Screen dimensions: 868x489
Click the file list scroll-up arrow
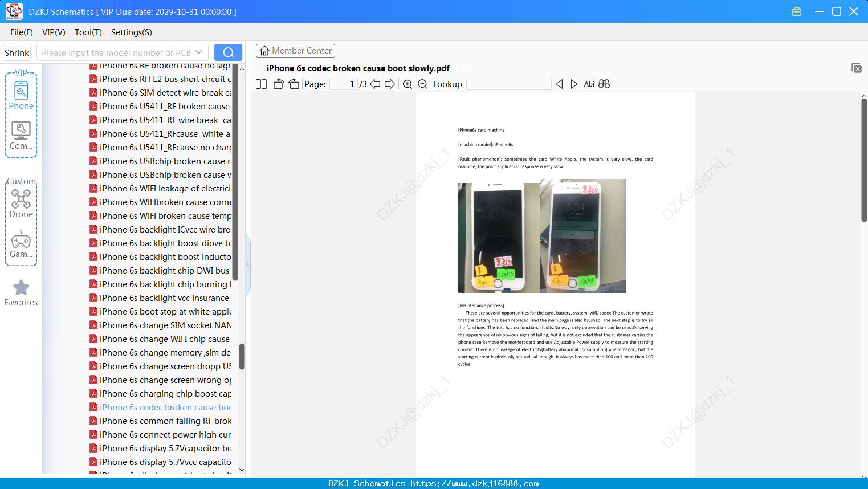pyautogui.click(x=242, y=68)
